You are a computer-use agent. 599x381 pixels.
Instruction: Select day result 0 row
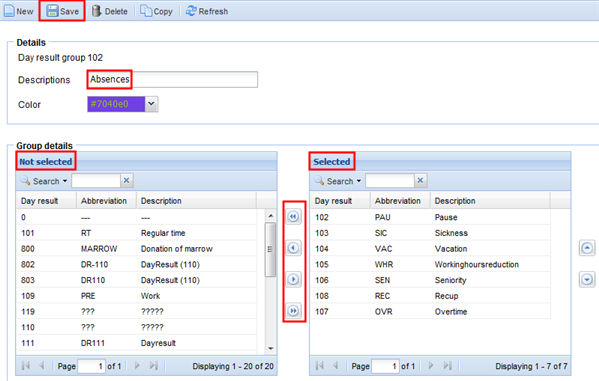pyautogui.click(x=136, y=217)
